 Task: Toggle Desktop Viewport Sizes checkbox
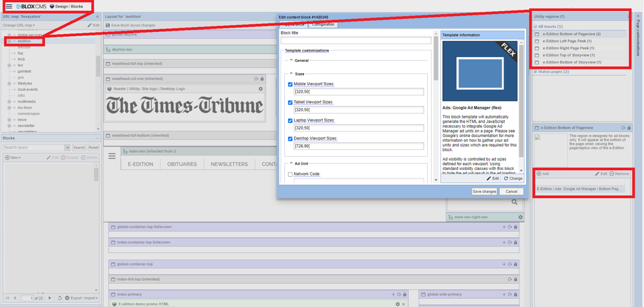tap(290, 139)
